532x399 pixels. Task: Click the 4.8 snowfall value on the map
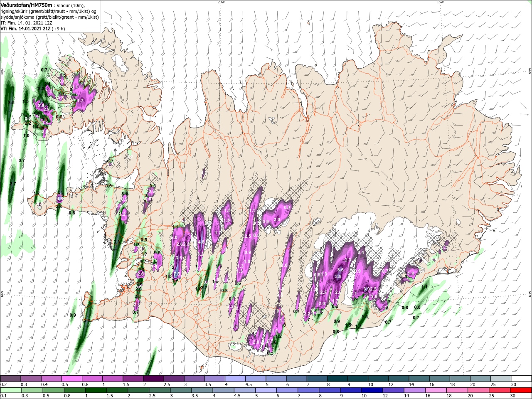point(201,241)
